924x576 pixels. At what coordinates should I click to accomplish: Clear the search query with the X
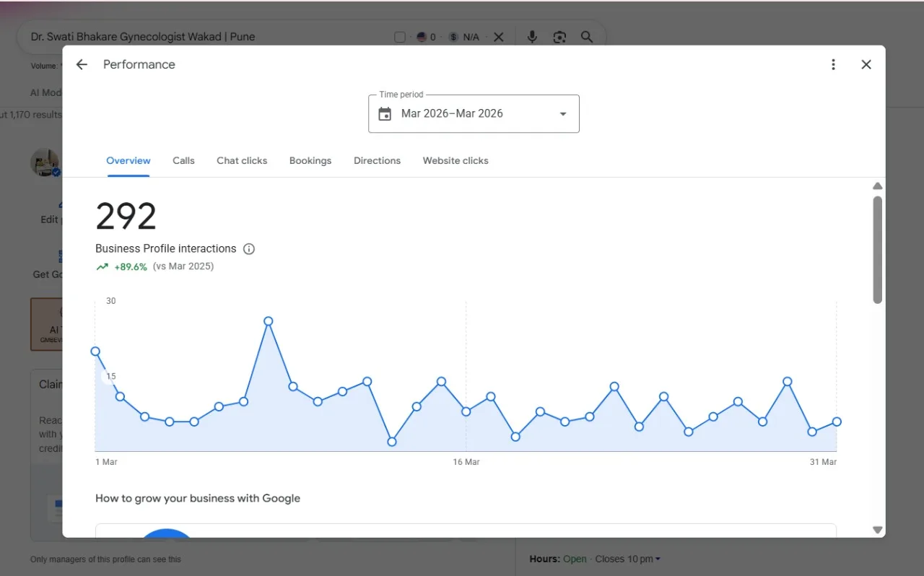[498, 37]
